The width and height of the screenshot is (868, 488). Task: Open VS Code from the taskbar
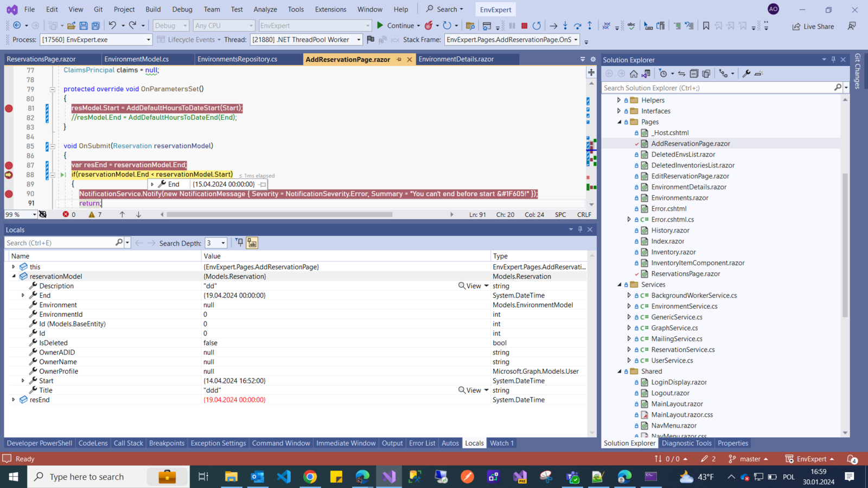[284, 477]
